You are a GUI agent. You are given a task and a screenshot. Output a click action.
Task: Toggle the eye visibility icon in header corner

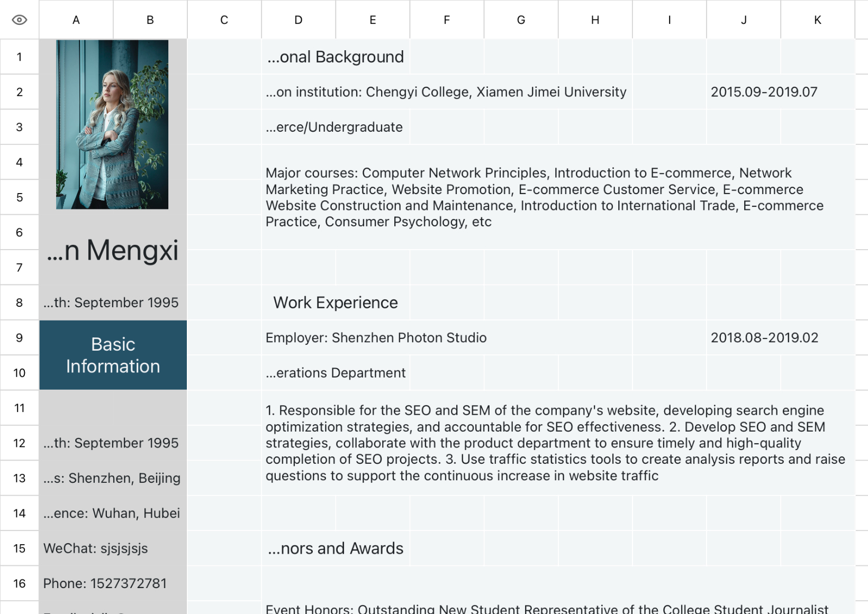pyautogui.click(x=20, y=20)
